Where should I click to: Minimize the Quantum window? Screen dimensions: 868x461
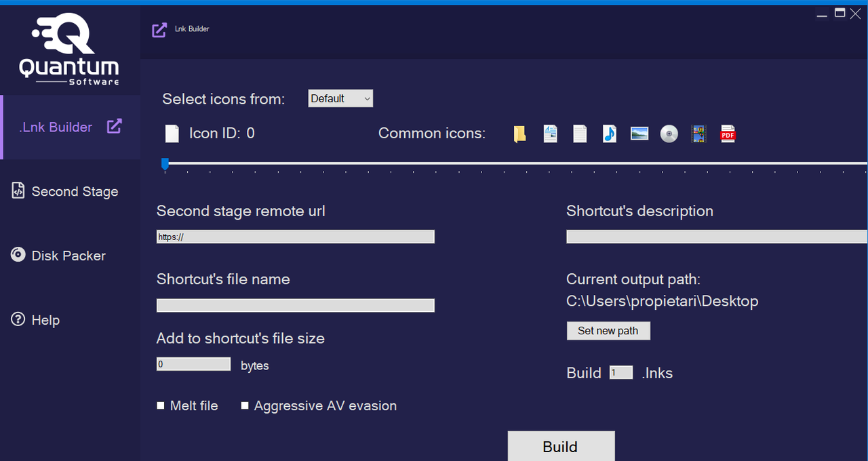[822, 14]
